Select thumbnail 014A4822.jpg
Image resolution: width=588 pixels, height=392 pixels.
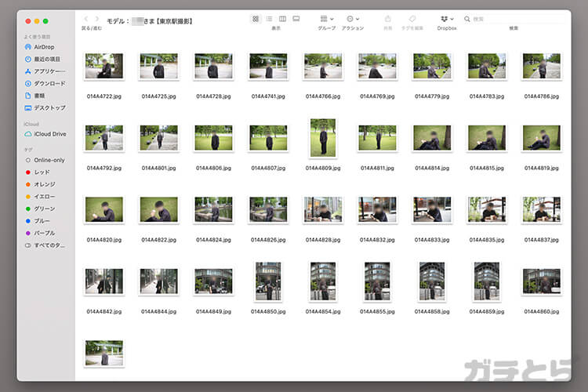158,209
